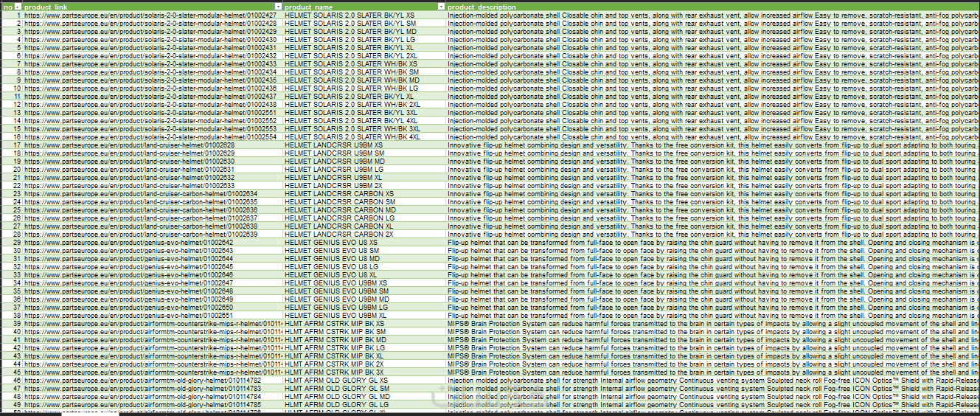Open the genius-evo-helmet link ending 01002651
The image size is (980, 416).
(128, 315)
